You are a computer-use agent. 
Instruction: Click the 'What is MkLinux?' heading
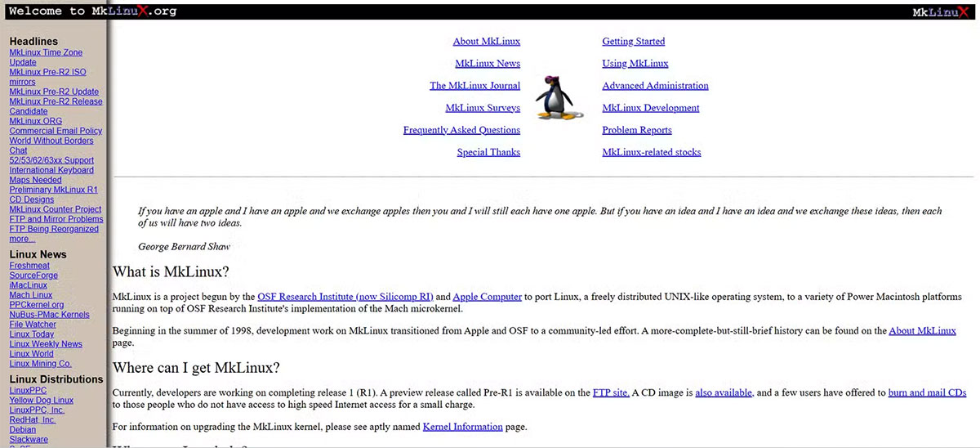coord(171,272)
